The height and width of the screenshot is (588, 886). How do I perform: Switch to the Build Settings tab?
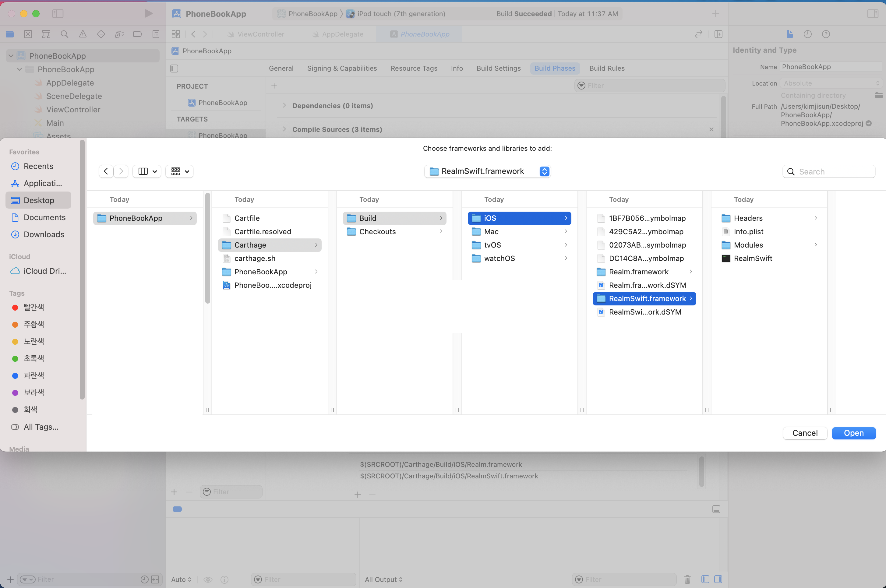click(x=499, y=68)
